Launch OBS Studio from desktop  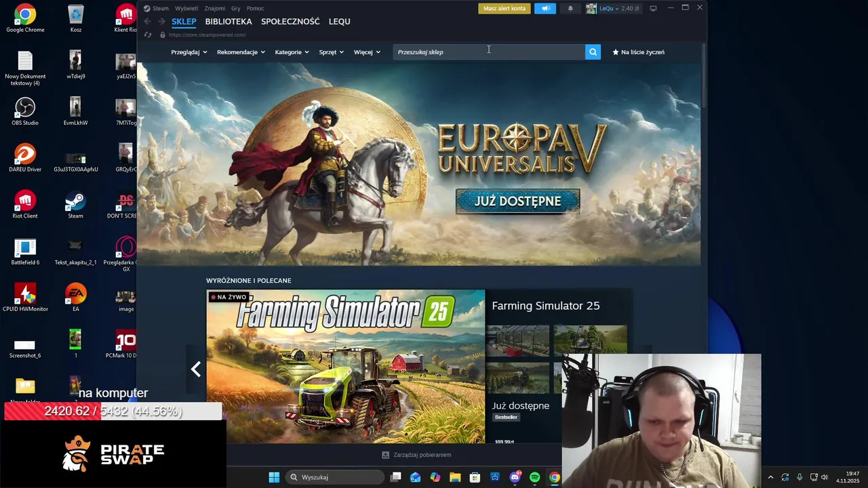coord(25,111)
